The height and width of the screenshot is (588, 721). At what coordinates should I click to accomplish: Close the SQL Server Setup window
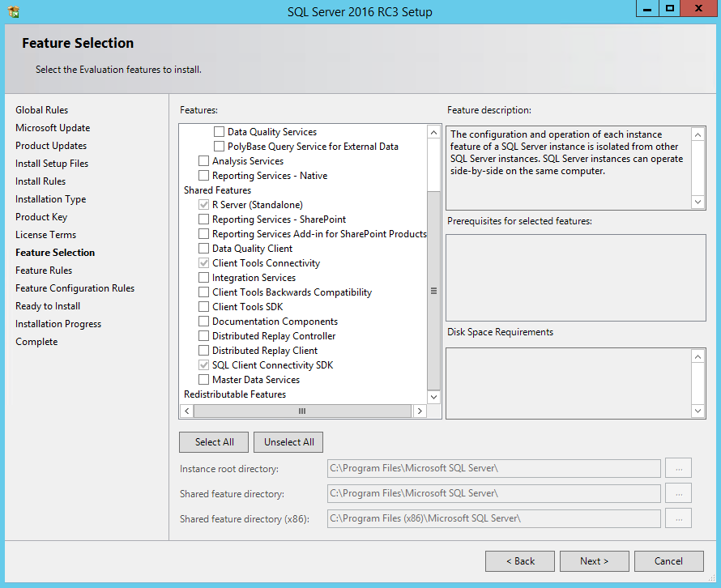[699, 9]
